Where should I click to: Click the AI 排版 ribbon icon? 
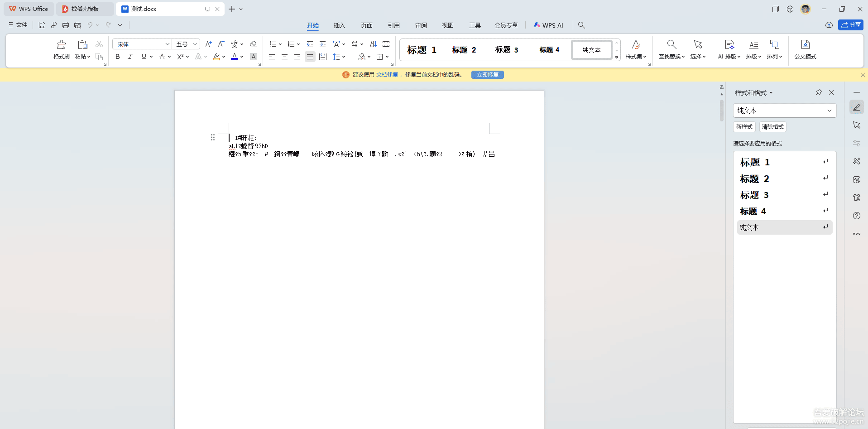pyautogui.click(x=729, y=50)
